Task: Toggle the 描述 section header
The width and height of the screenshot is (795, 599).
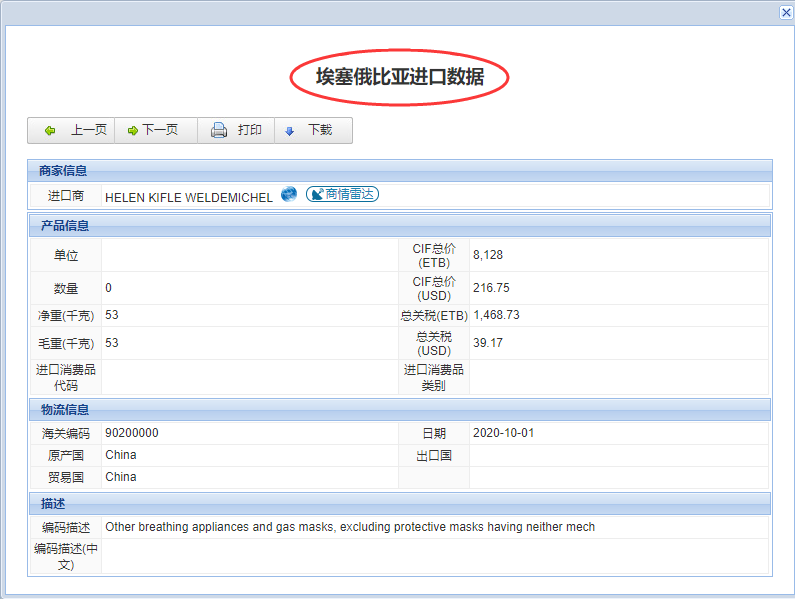Action: coord(400,503)
